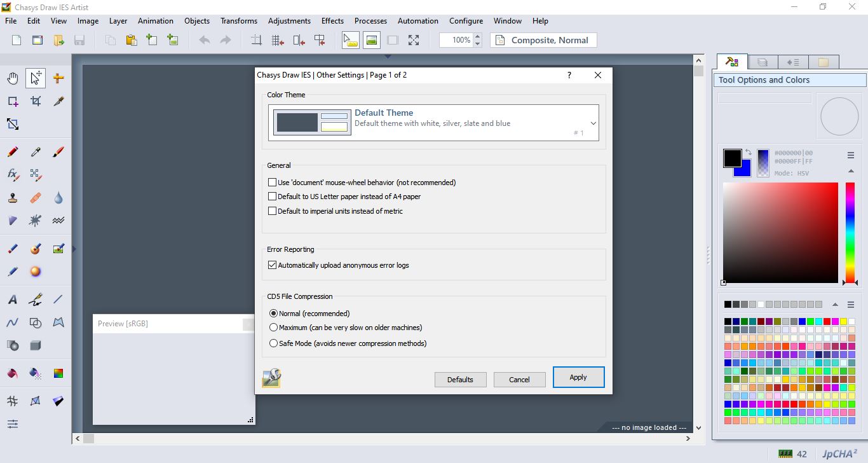Choose the crop tool
Screen dimensions: 868x463
tap(36, 101)
